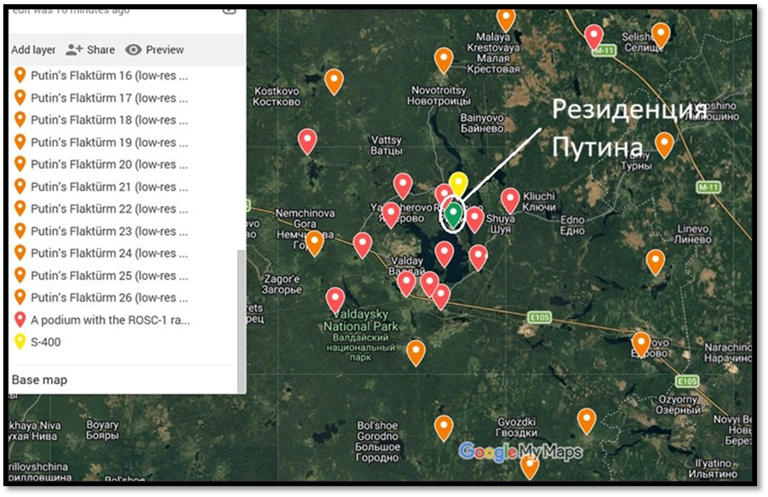768x497 pixels.
Task: Click orange pin below Linevo label
Action: [x=655, y=261]
